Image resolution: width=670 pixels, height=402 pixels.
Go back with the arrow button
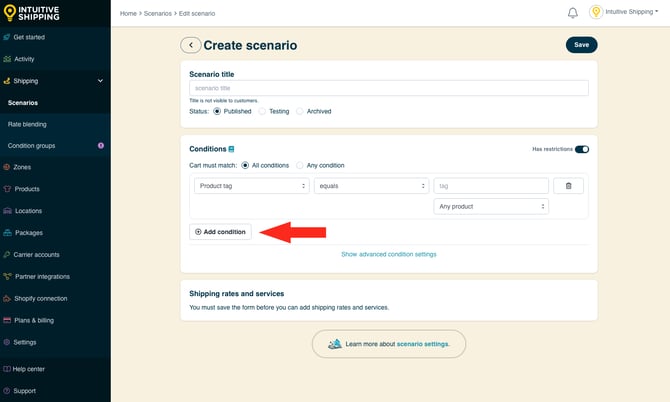coord(191,45)
